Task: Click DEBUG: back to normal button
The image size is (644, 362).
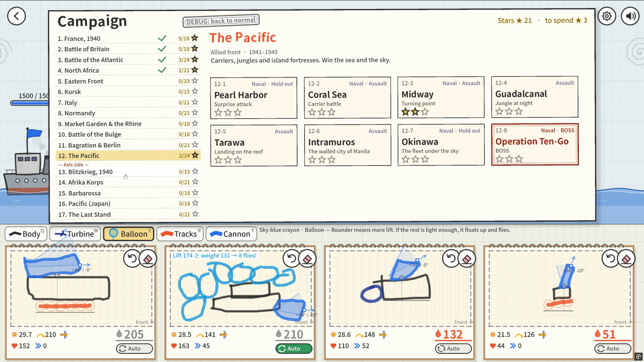Action: (x=221, y=21)
